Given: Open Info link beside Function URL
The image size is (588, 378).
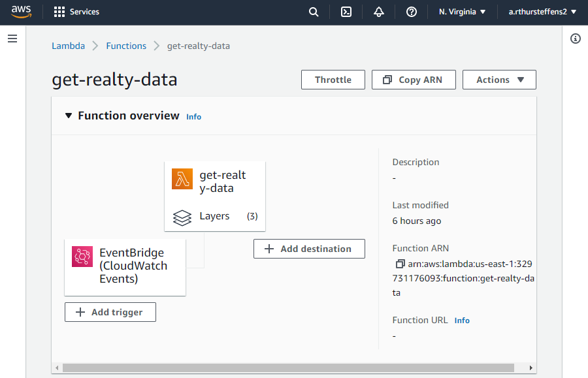Looking at the screenshot, I should (x=462, y=321).
